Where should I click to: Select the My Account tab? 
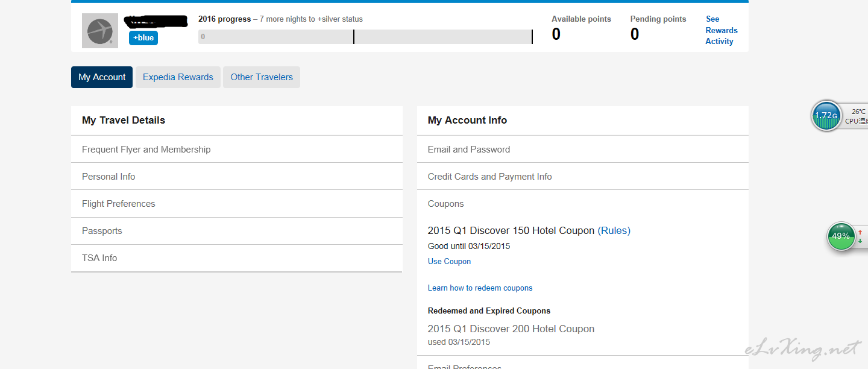tap(102, 77)
